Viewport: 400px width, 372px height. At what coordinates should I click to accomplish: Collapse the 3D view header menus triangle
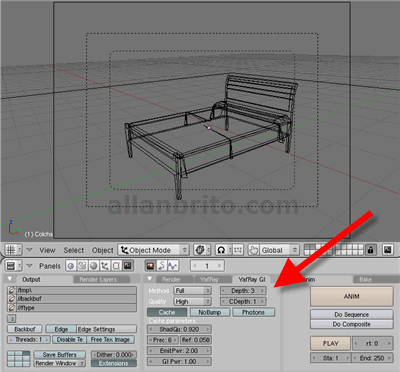click(x=29, y=250)
